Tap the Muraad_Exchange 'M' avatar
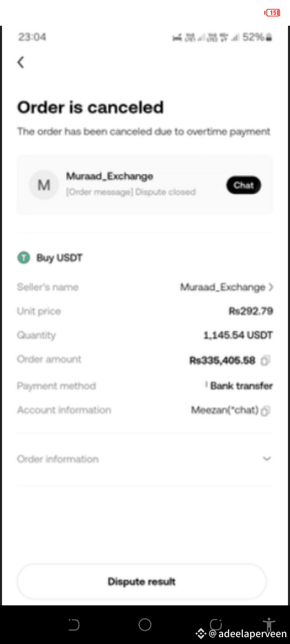 pos(44,185)
